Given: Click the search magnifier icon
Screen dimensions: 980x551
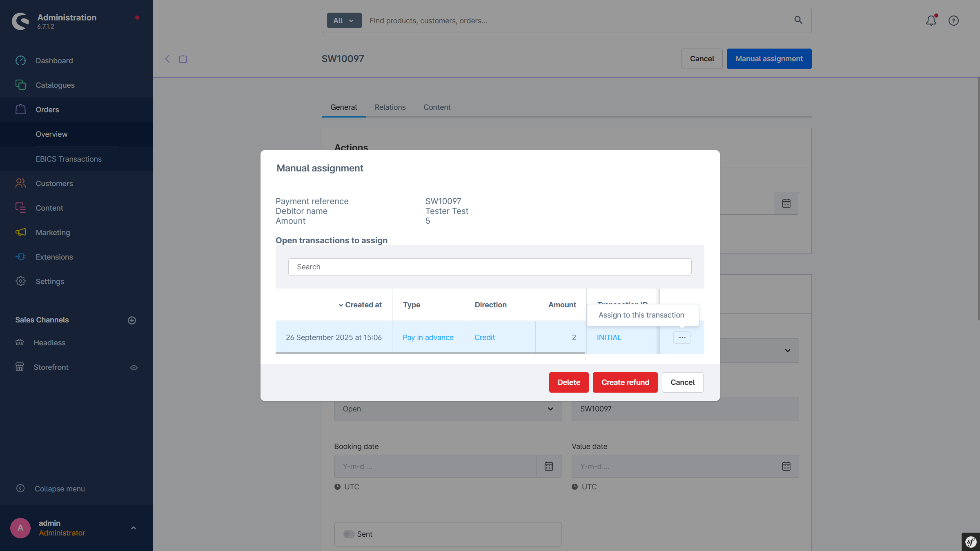Looking at the screenshot, I should [798, 20].
